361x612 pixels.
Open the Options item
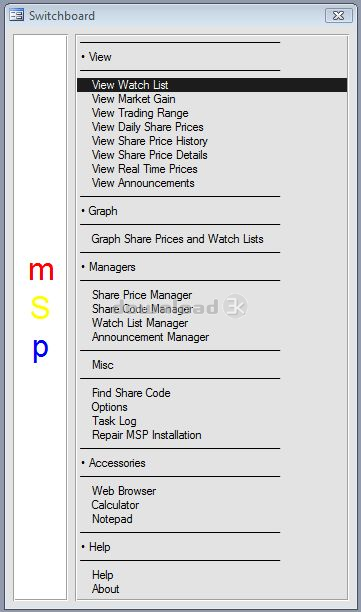click(109, 407)
